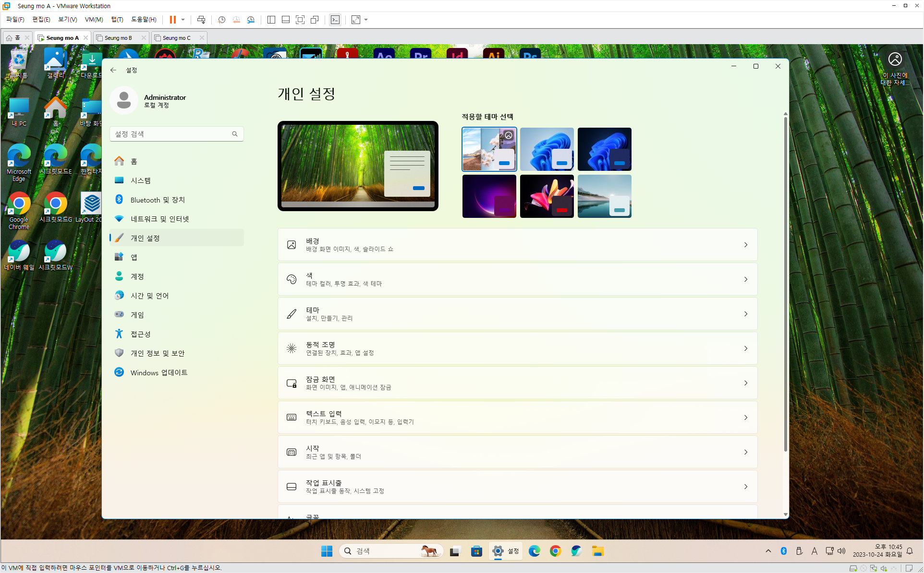Switch to the Seung mo B tab
924x573 pixels.
click(x=118, y=38)
